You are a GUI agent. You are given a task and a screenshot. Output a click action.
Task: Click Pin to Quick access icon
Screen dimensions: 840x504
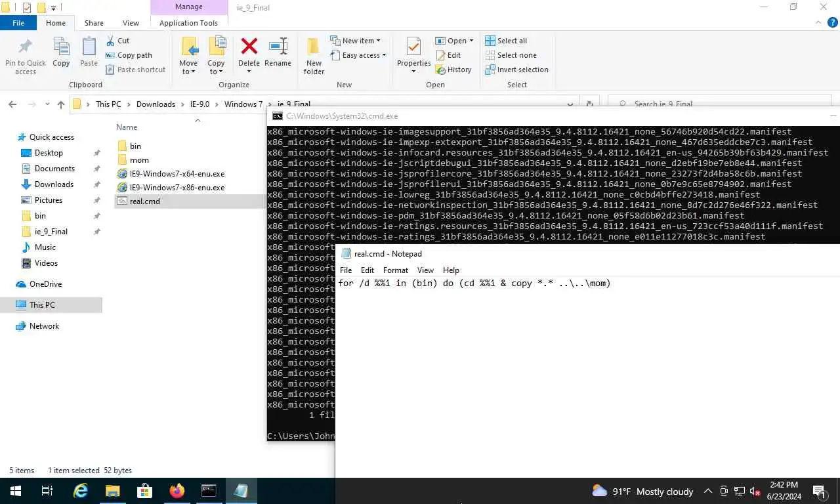26,47
